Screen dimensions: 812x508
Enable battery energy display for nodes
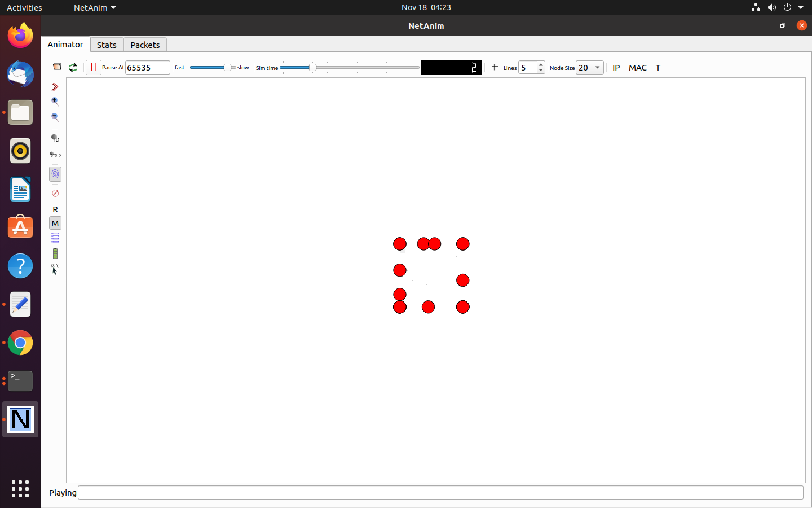[55, 253]
